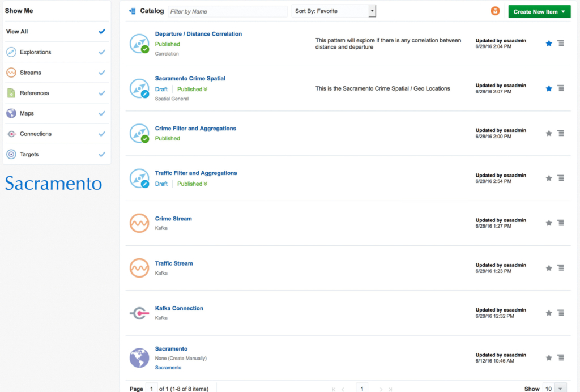The height and width of the screenshot is (392, 580).
Task: Click the Traffic Stream wave icon
Action: pos(139,268)
